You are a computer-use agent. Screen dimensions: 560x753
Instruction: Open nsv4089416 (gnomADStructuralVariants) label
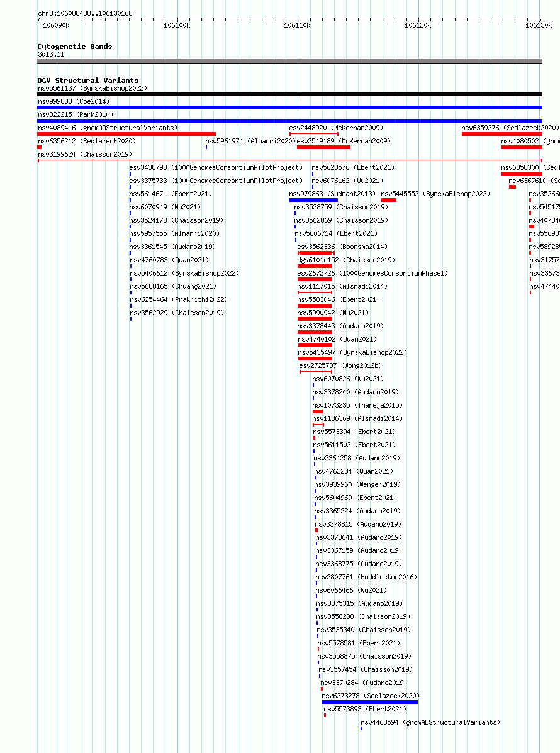tap(108, 128)
